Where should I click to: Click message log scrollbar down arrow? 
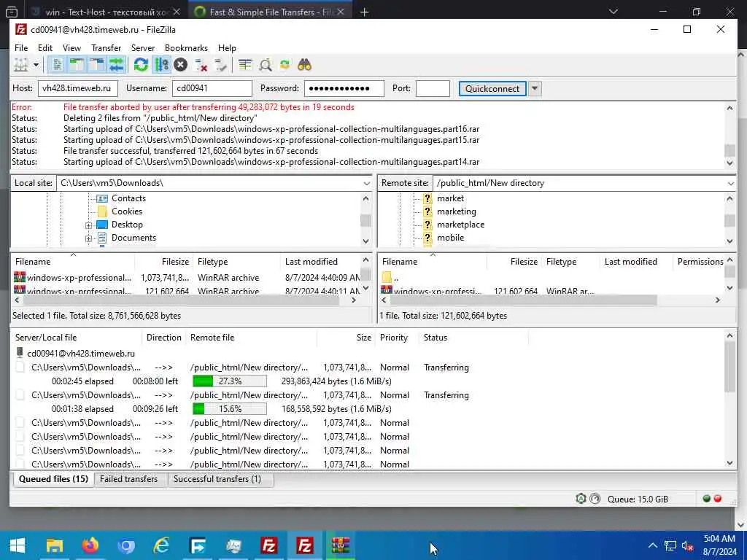(x=729, y=163)
